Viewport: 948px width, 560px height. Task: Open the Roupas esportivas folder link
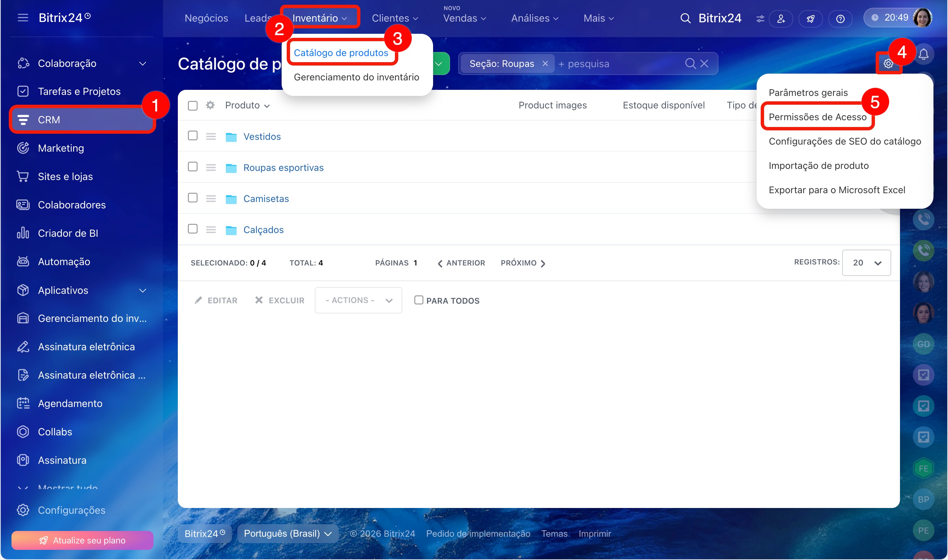click(x=283, y=168)
